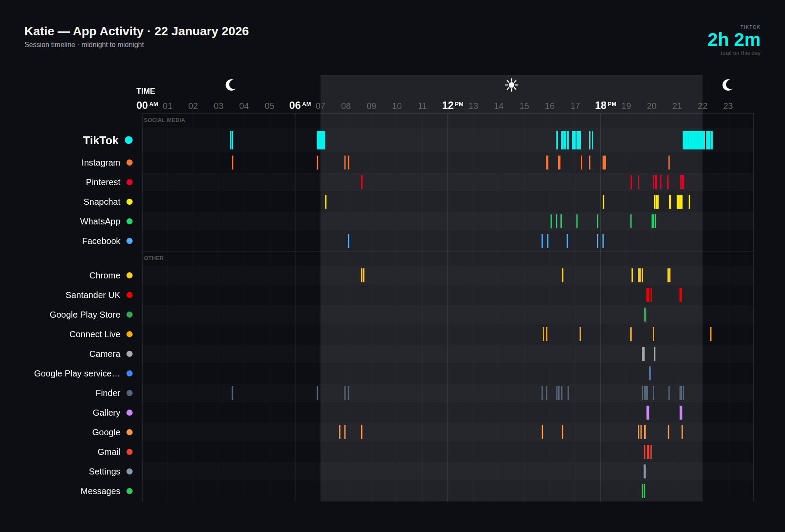Click the TIME axis heading
This screenshot has height=532, width=785.
[x=146, y=91]
